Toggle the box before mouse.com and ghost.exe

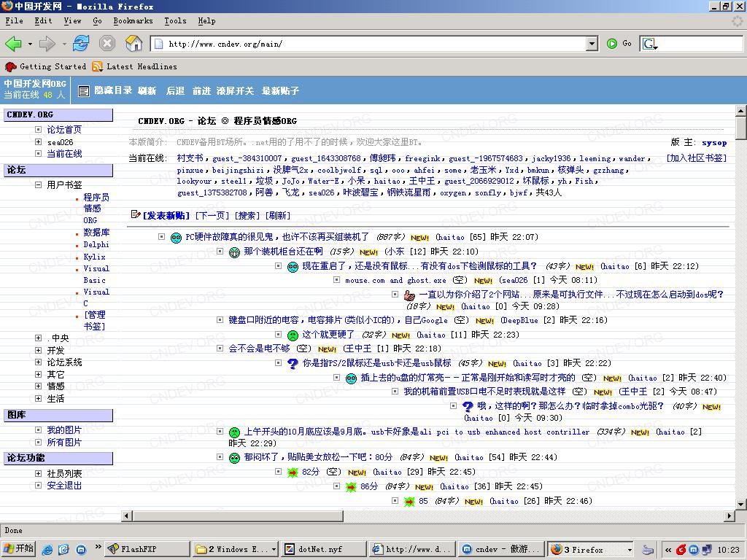337,280
